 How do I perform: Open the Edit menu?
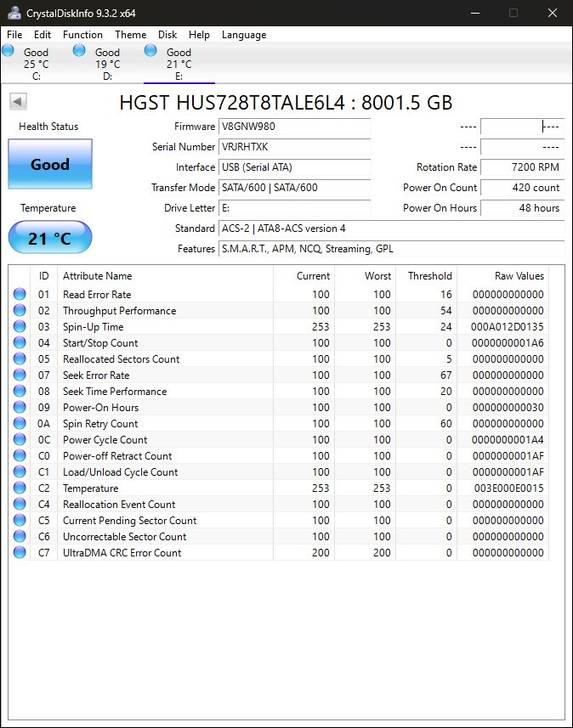pyautogui.click(x=43, y=35)
